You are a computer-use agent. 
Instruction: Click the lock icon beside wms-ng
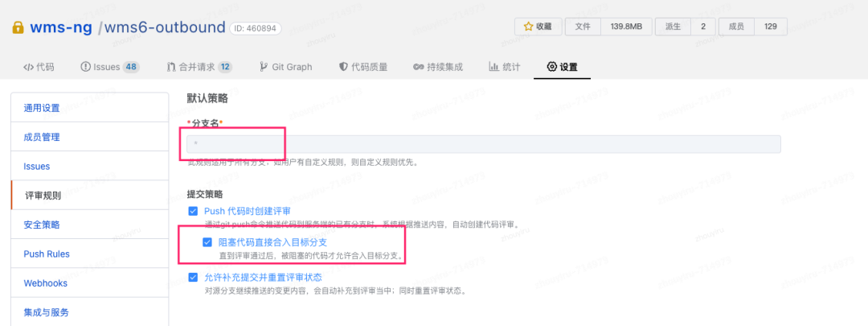coord(18,27)
